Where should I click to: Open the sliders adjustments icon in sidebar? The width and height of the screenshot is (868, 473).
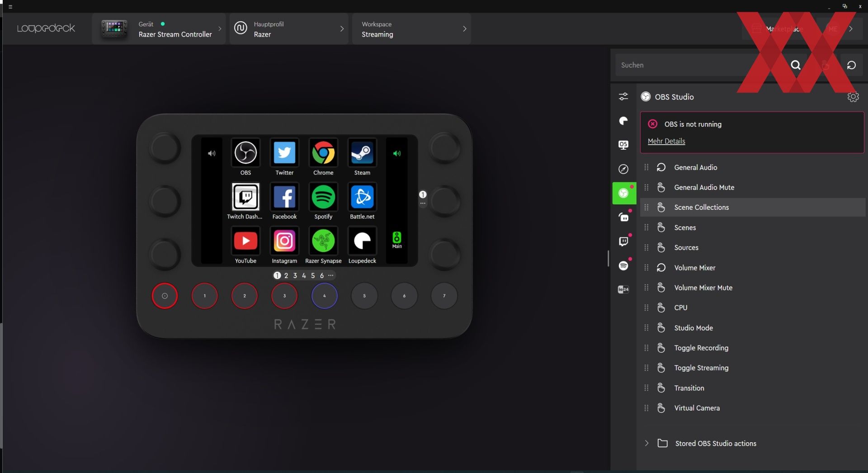[624, 96]
